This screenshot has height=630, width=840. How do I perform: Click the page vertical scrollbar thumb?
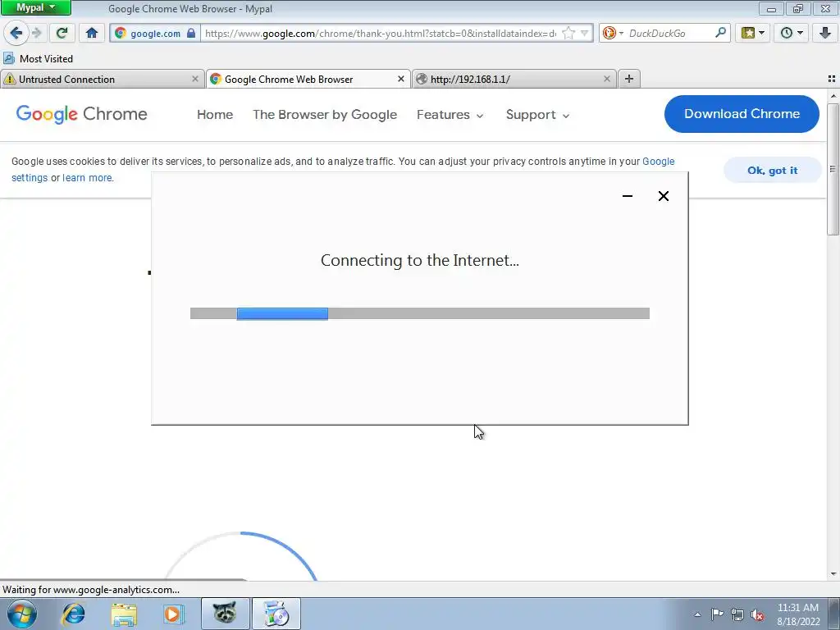click(x=833, y=169)
